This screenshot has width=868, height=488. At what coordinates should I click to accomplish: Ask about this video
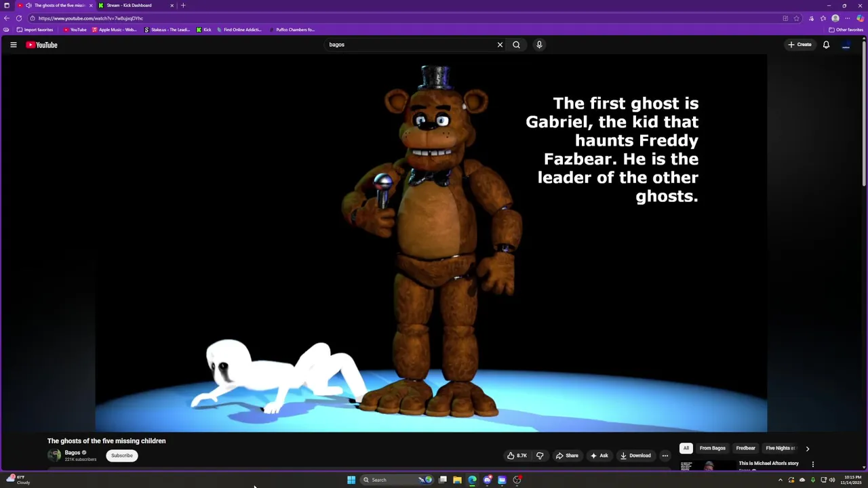[599, 455]
